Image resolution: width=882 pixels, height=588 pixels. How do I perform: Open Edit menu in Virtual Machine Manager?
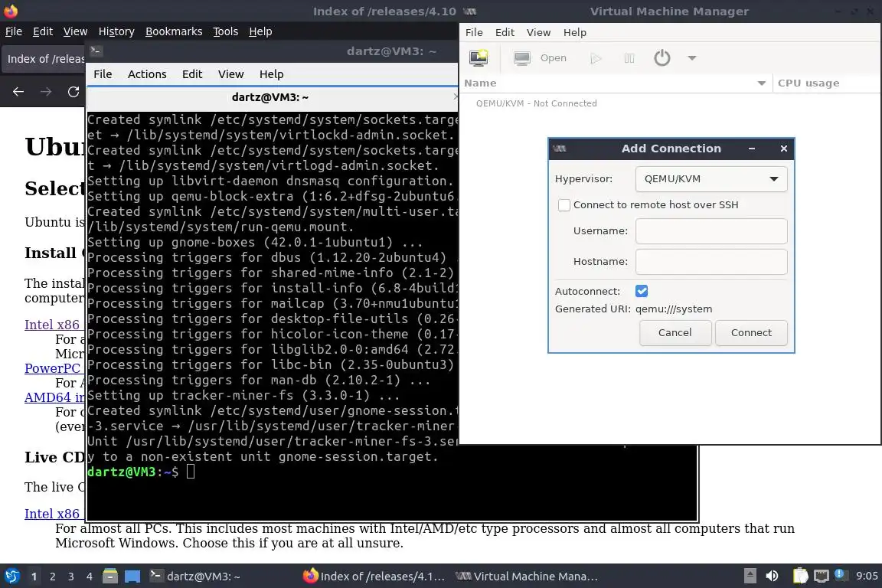(x=505, y=33)
